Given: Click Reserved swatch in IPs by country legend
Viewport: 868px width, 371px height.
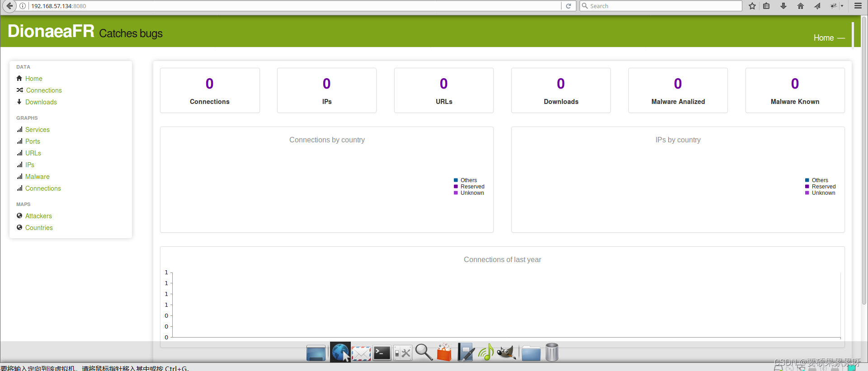Looking at the screenshot, I should [x=807, y=187].
